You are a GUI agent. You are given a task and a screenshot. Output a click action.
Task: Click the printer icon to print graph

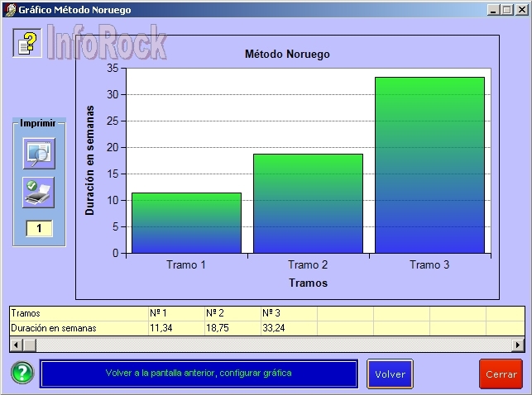pos(38,192)
